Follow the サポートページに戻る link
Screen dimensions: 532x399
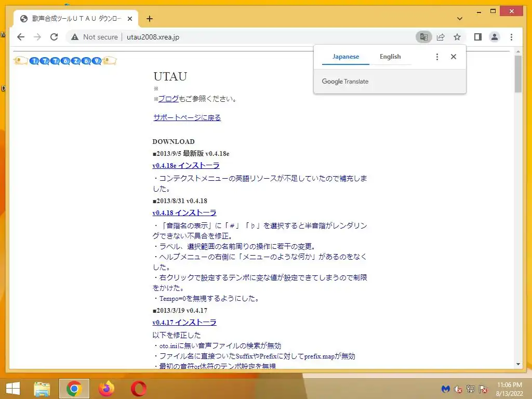(x=187, y=117)
